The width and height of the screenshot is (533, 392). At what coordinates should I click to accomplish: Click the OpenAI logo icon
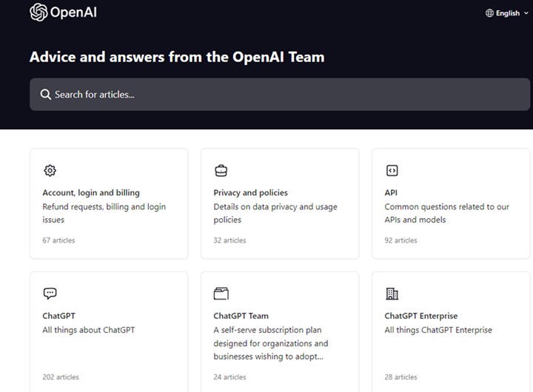[38, 13]
